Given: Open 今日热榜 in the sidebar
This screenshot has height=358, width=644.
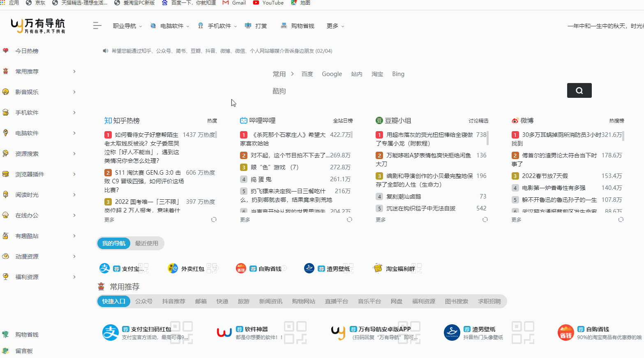Looking at the screenshot, I should [x=27, y=51].
